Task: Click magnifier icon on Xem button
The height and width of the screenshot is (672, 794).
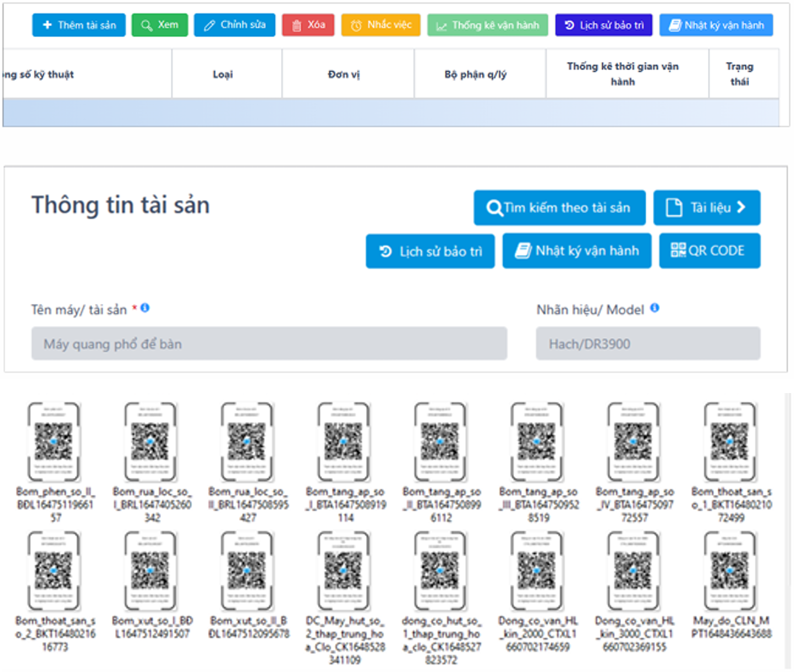Action: click(x=147, y=26)
